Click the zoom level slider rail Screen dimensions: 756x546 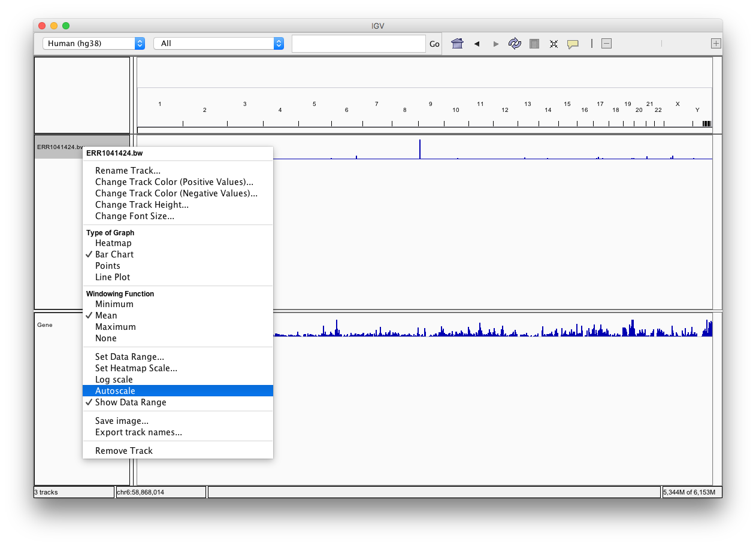661,44
